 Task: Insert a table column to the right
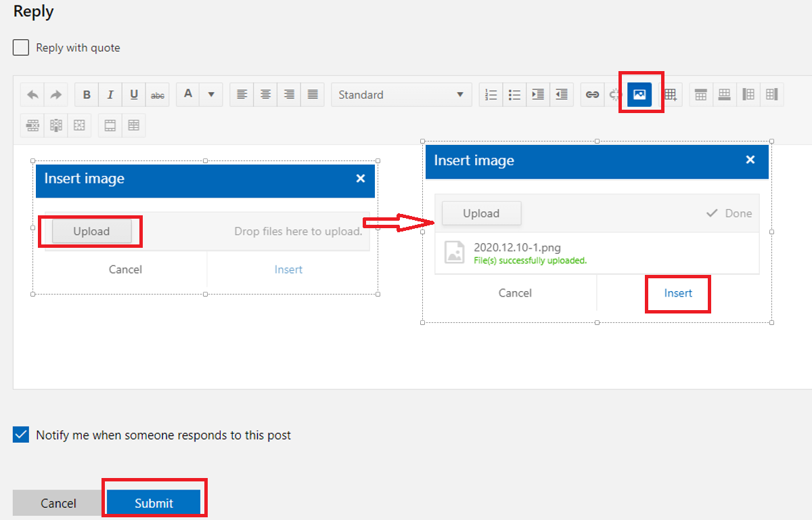pyautogui.click(x=771, y=95)
